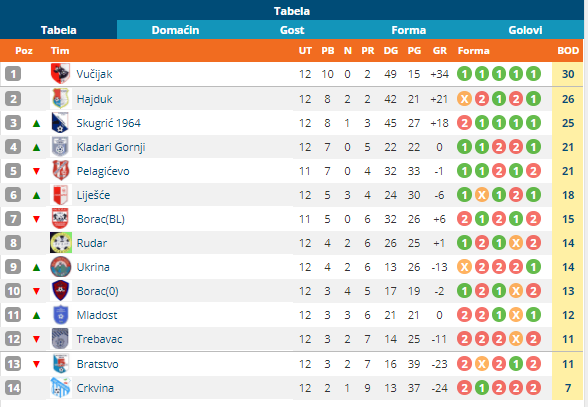Select the Forma tab

tap(408, 30)
